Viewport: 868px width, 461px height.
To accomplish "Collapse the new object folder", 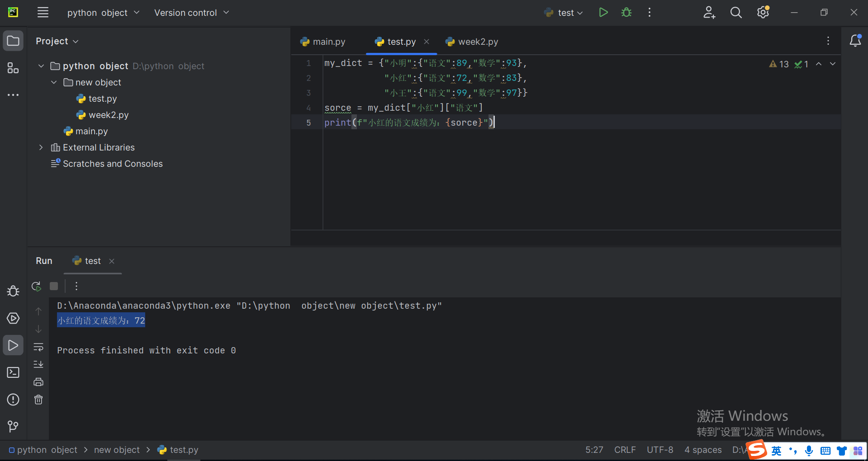I will [x=54, y=82].
